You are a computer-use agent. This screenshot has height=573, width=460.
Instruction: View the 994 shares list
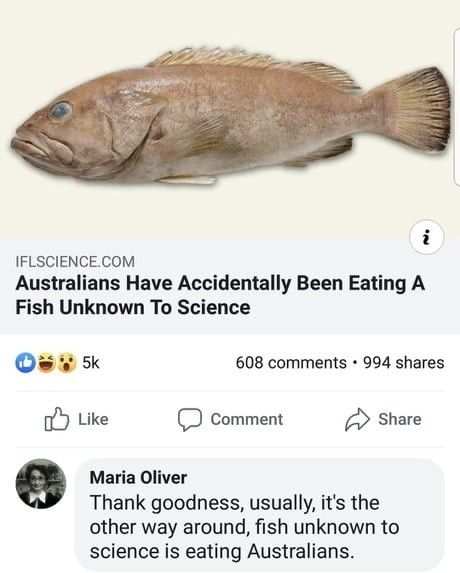coord(404,363)
